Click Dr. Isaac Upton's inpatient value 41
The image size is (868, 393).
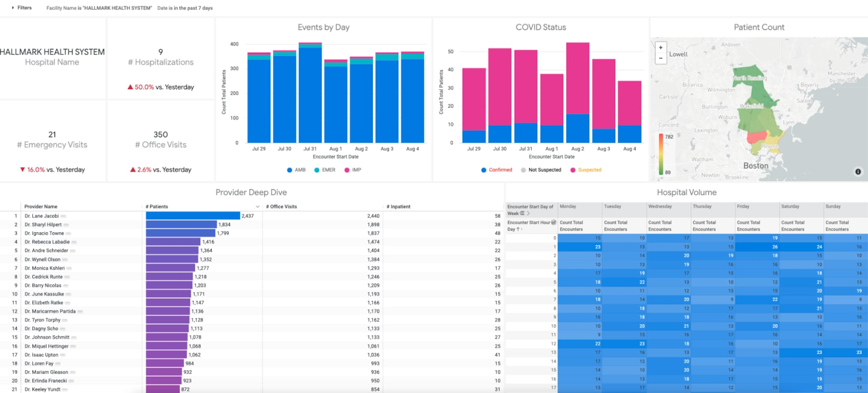[497, 355]
